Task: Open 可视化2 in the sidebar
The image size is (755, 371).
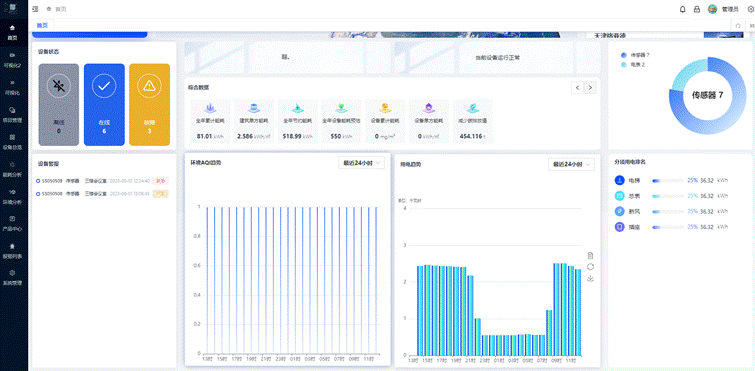Action: point(13,59)
